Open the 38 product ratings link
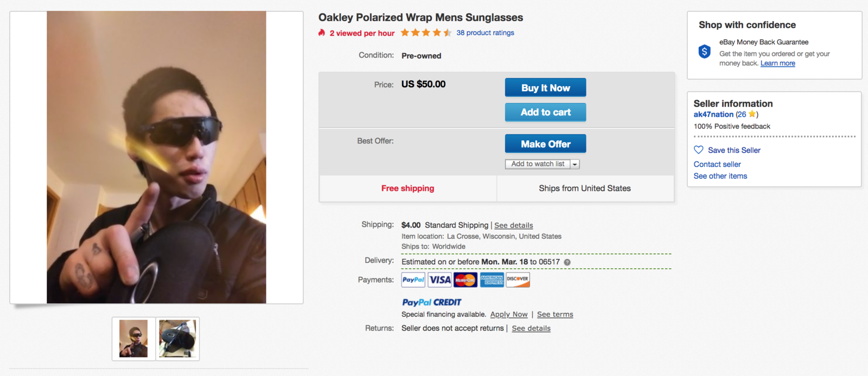Screen dimensions: 868x376 click(485, 33)
